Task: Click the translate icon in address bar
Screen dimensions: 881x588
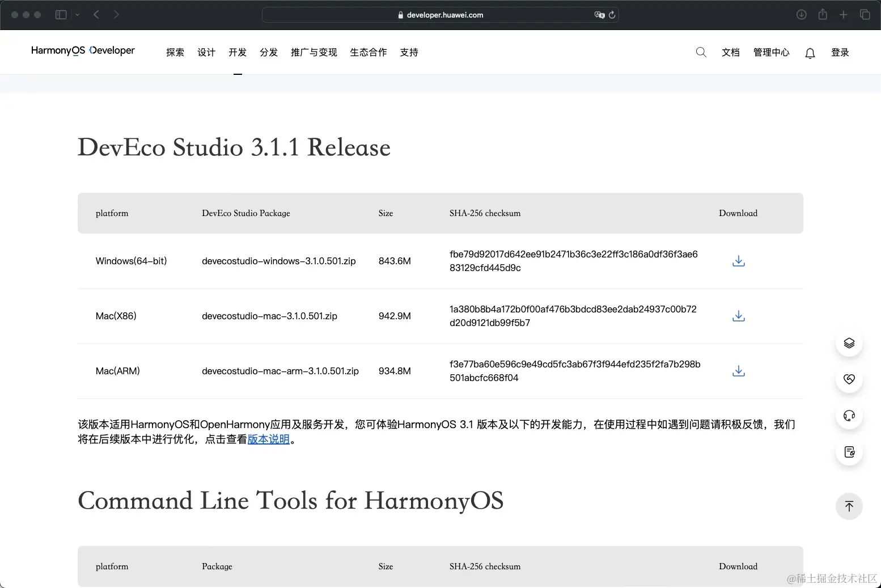Action: (x=599, y=15)
